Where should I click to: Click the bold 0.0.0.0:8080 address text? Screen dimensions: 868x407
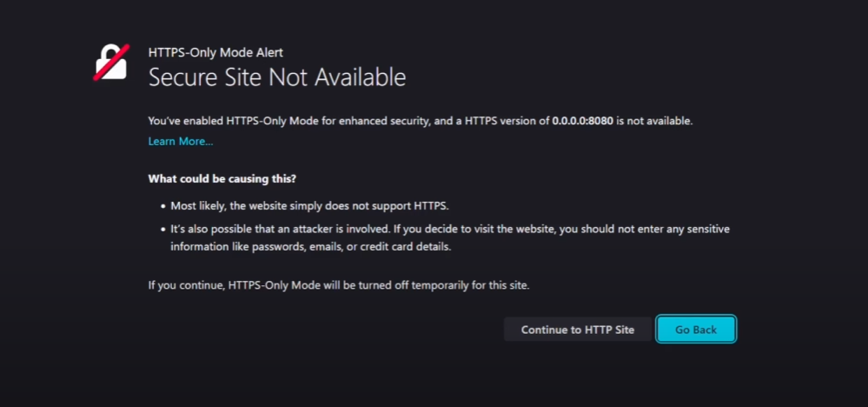tap(583, 121)
